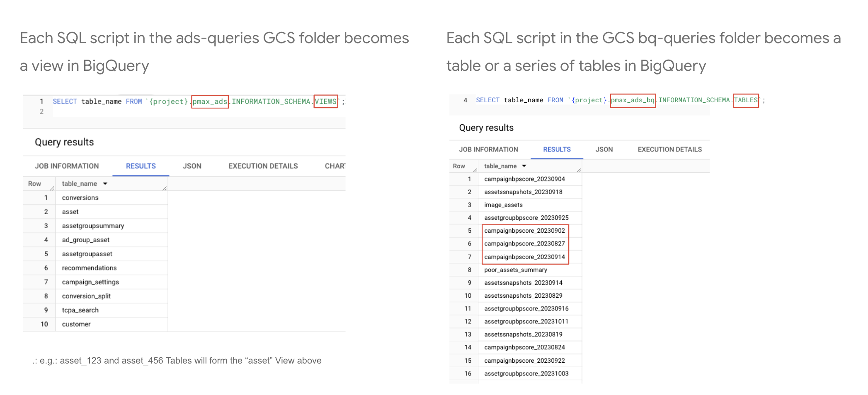
Task: Select the recommendations row
Action: pos(96,268)
